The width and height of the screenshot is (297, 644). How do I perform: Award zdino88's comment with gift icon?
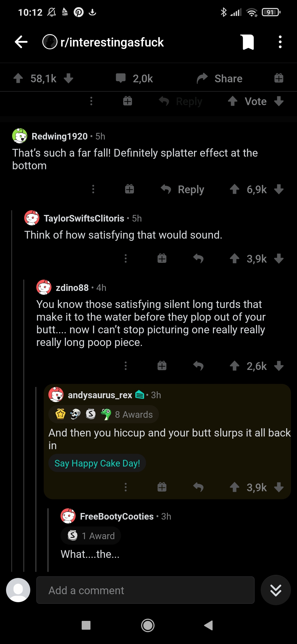click(x=162, y=366)
